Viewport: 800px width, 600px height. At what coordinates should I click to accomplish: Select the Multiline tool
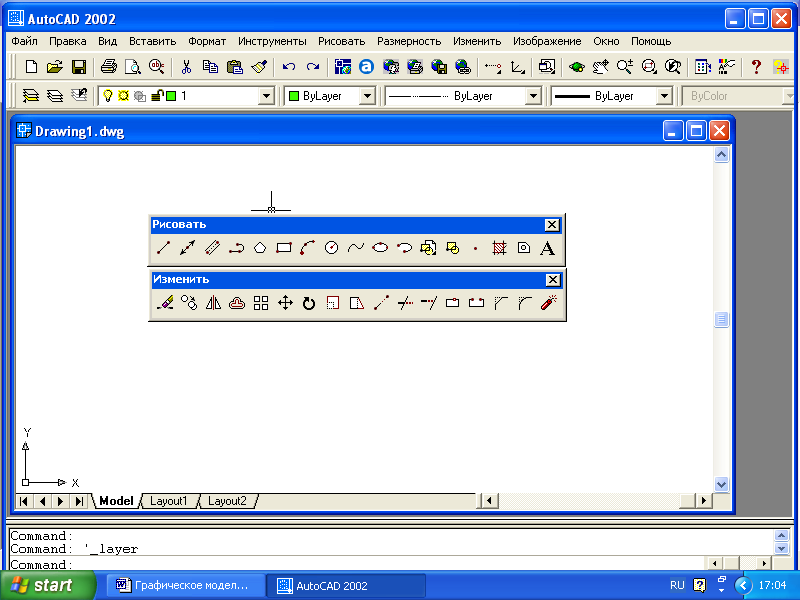212,248
